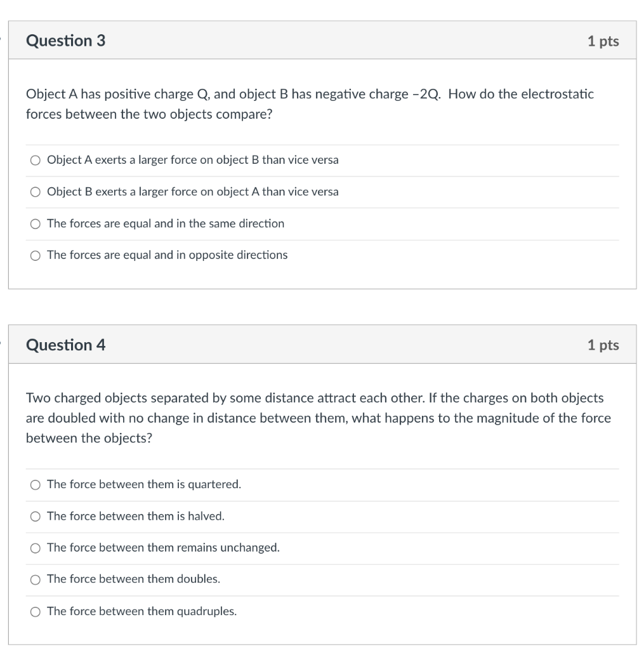
Task: Click the '1 pts' label for Question 3
Action: click(603, 40)
